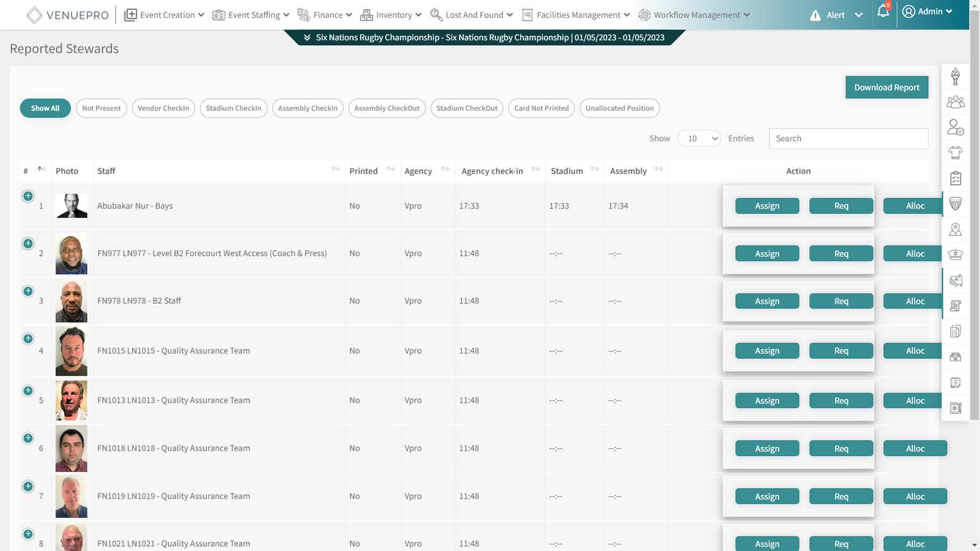
Task: Select the t-shirt uniform icon
Action: [955, 152]
